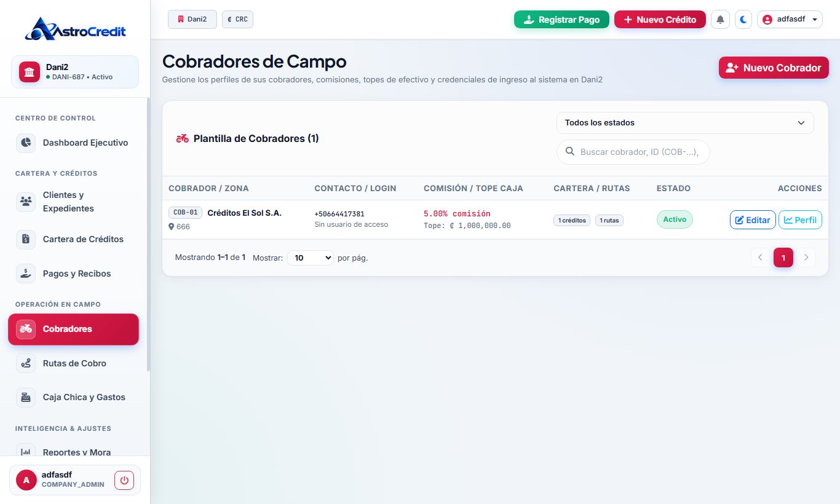Expand the adfasdf user menu in header
Image resolution: width=840 pixels, height=504 pixels.
(x=790, y=20)
